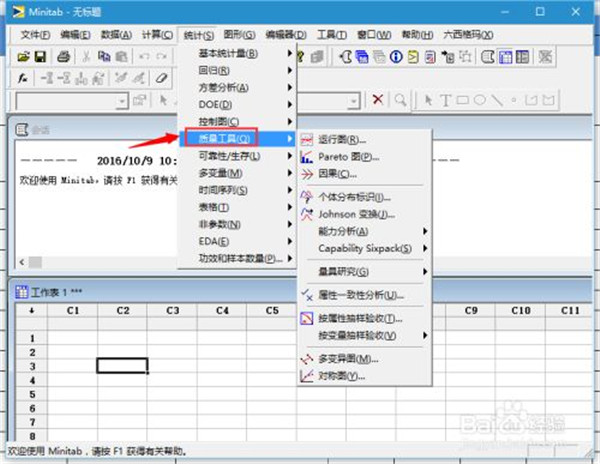Click the Current Data Window worksheet icon
Image resolution: width=600 pixels, height=464 pixels.
pos(505,57)
